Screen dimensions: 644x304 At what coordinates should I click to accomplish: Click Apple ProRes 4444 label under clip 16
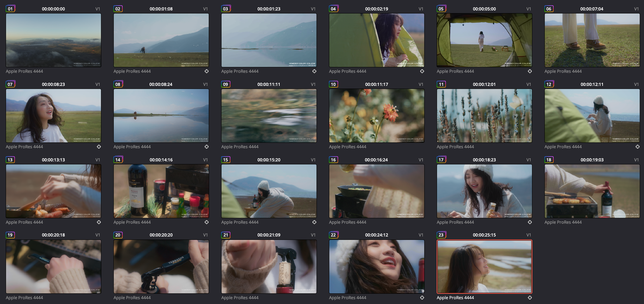(x=348, y=222)
